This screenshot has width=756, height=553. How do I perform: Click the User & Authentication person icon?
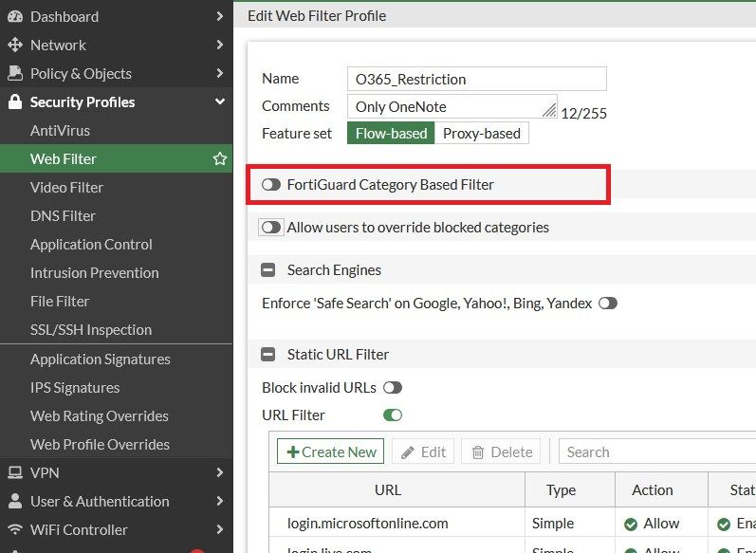[15, 501]
